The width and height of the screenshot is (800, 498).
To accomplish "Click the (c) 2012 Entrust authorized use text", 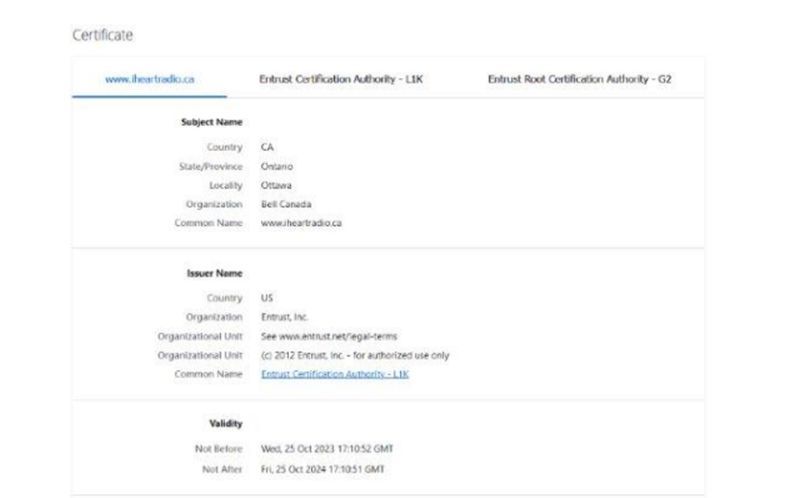I will pos(355,355).
